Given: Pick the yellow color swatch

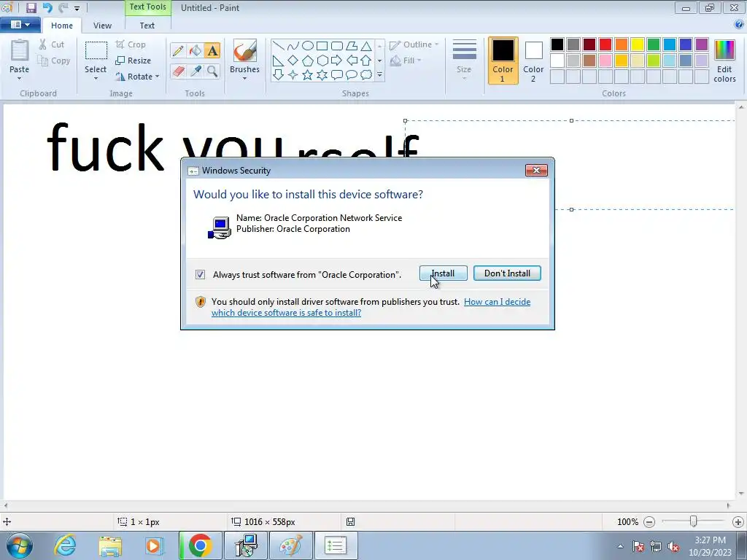Looking at the screenshot, I should tap(638, 44).
